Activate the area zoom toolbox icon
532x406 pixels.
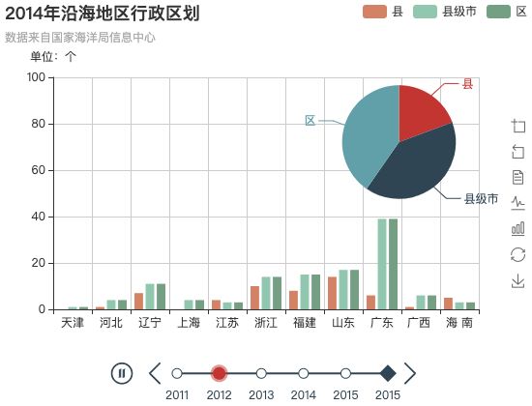518,127
